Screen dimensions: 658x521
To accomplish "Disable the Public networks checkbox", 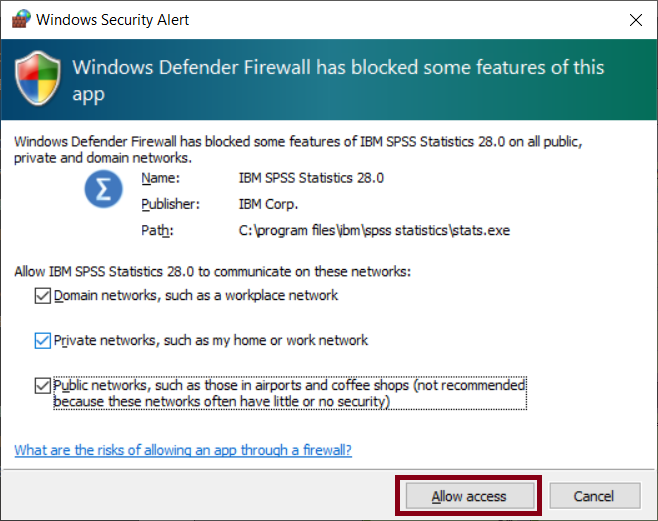I will [42, 385].
